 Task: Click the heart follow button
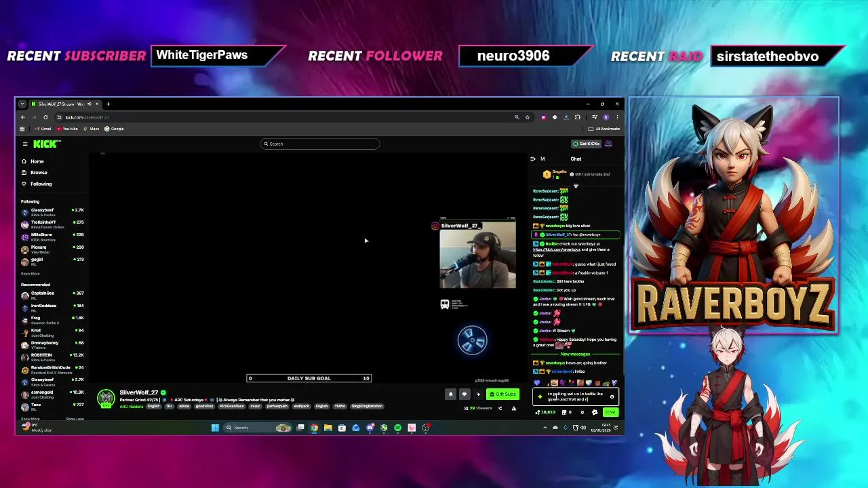click(x=465, y=394)
